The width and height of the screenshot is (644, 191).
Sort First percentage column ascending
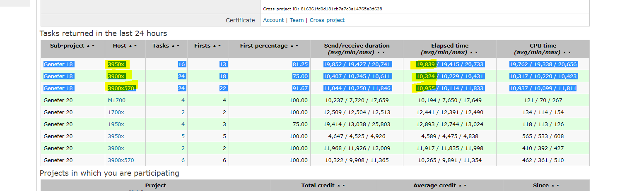292,46
